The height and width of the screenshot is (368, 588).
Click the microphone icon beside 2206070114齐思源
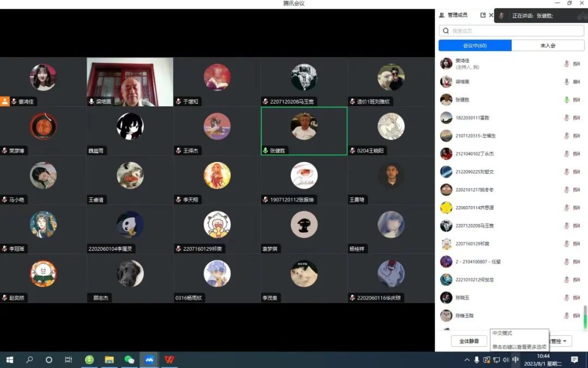point(566,208)
